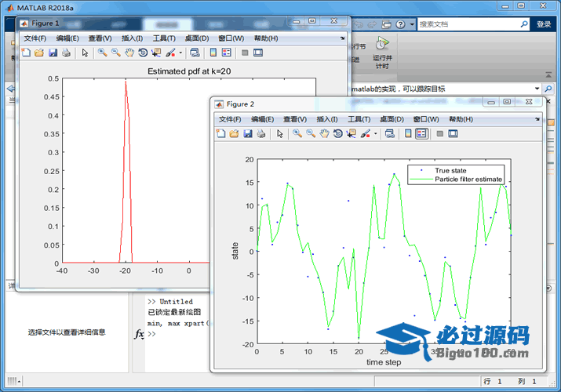Click True state legend entry in Figure 2
This screenshot has width=561, height=392.
click(x=450, y=170)
